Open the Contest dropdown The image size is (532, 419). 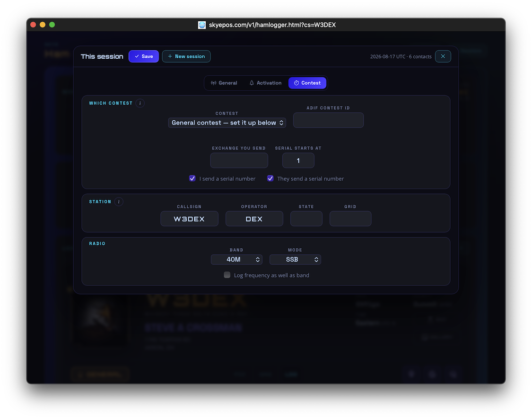pyautogui.click(x=227, y=123)
